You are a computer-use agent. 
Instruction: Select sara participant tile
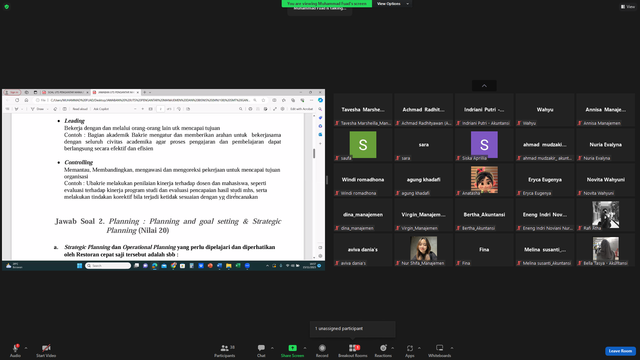click(x=423, y=145)
